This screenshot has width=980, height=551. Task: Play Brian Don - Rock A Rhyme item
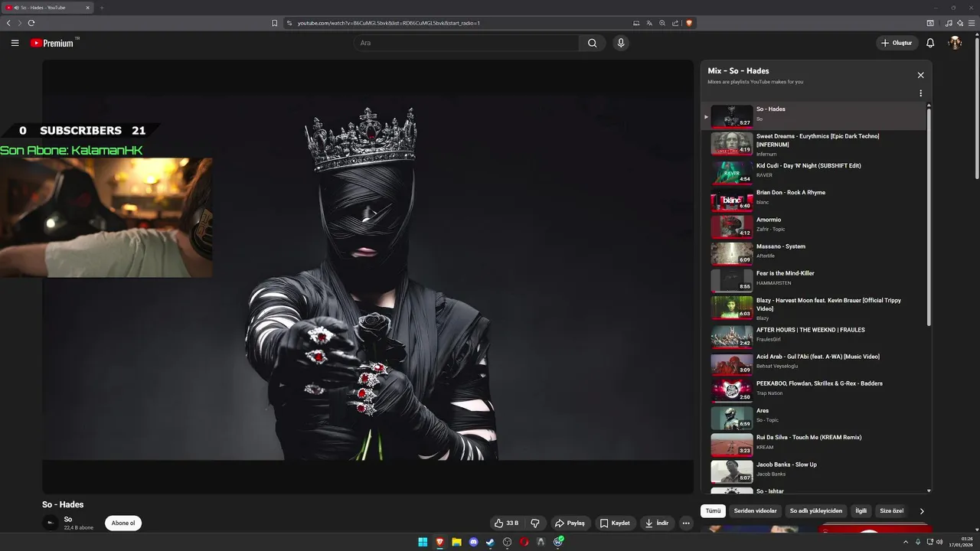pos(814,200)
